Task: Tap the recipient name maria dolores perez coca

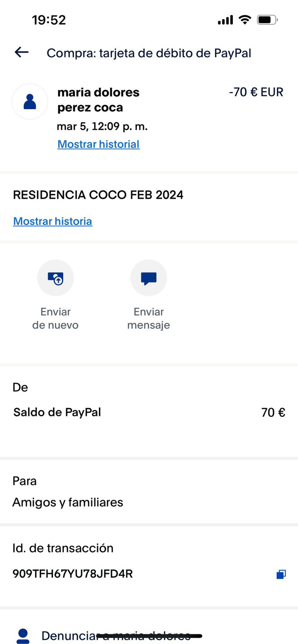Action: point(98,100)
